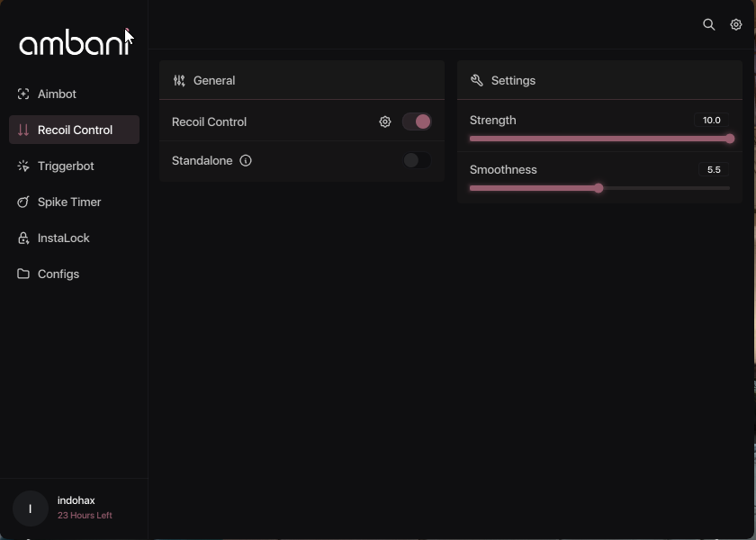Viewport: 756px width, 540px height.
Task: Adjust the Smoothness slider
Action: tap(599, 188)
